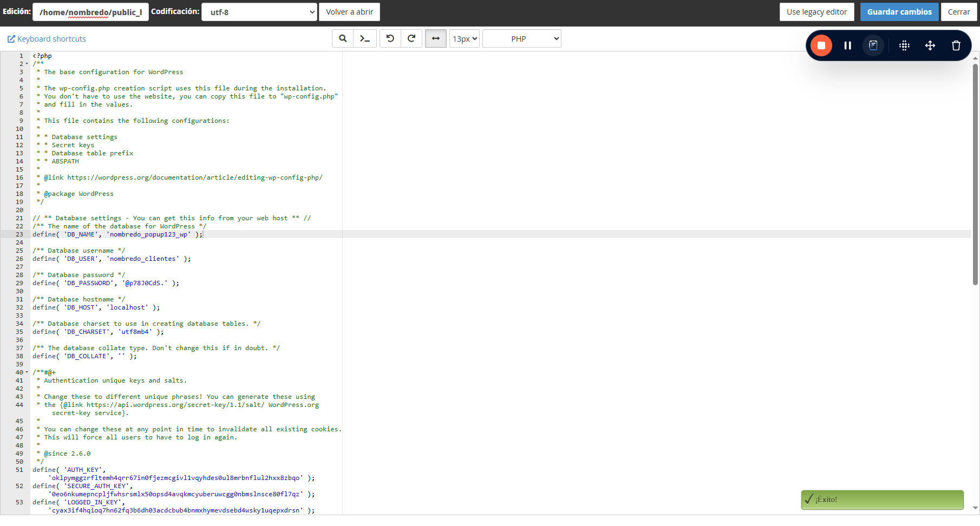Viewport: 980px width, 526px height.
Task: Open the utf-8 encoding dropdown
Action: 259,12
